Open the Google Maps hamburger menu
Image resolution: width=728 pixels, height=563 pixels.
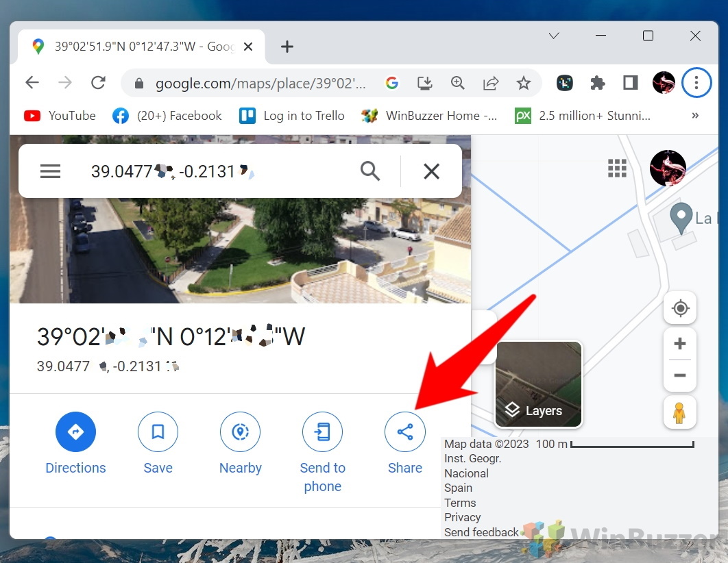coord(50,171)
